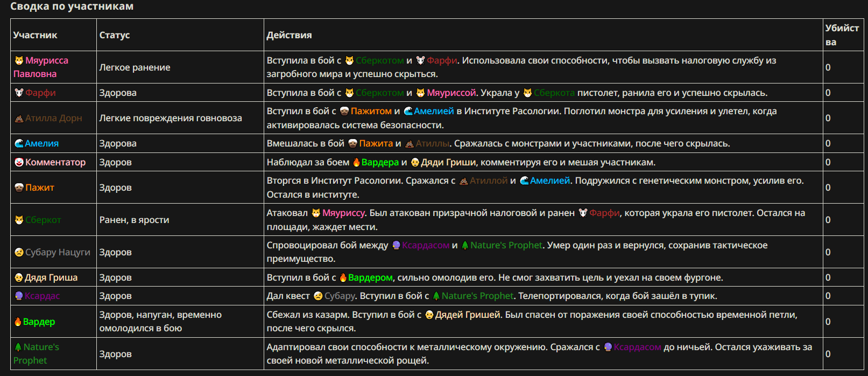Click the name Фарфи in the Участник column
This screenshot has width=868, height=376.
pos(40,93)
